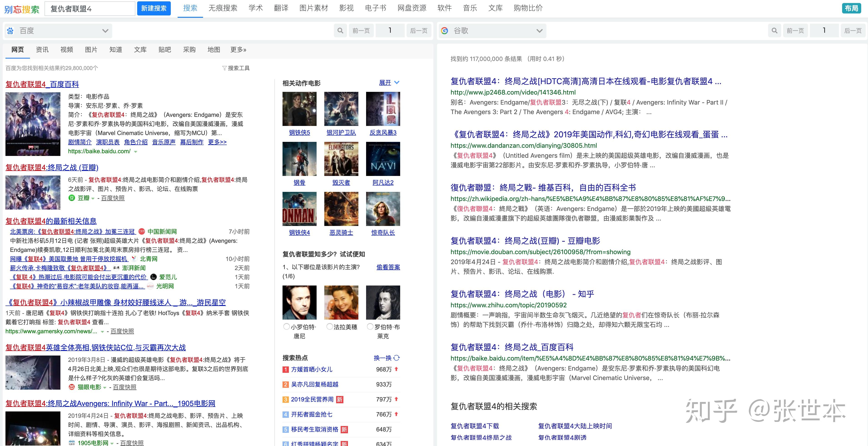Click the Baidu paw logo icon
Screen dimensions: 868x446
click(10, 31)
